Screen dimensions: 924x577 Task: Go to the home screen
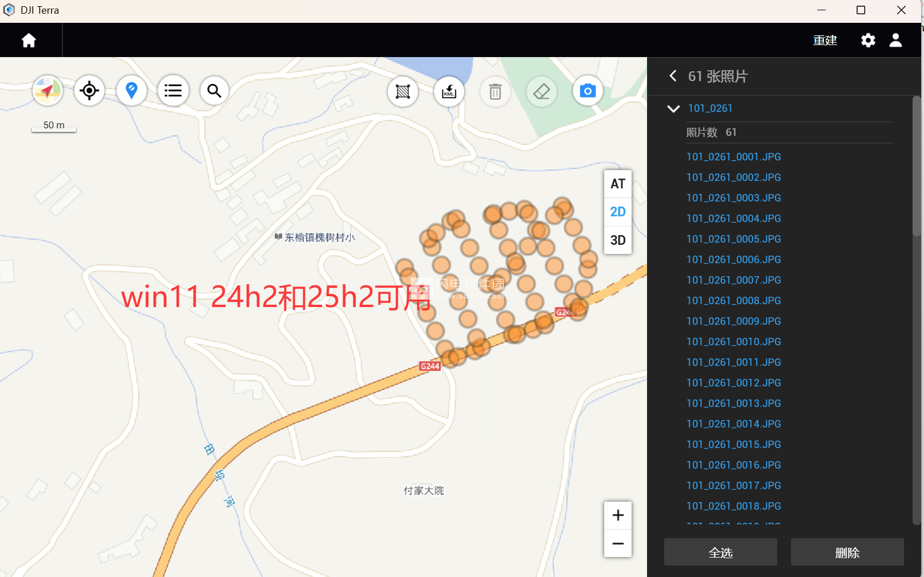tap(29, 41)
